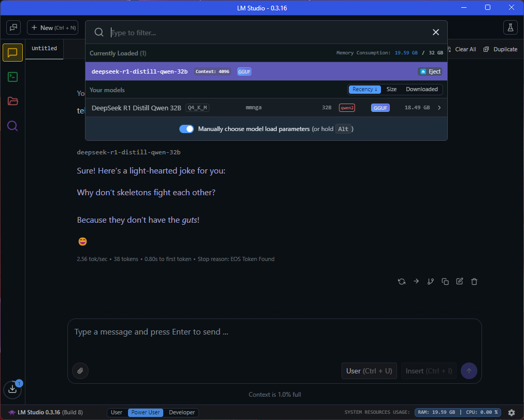Click the qwen2 architecture tag
The height and width of the screenshot is (420, 524).
click(347, 108)
